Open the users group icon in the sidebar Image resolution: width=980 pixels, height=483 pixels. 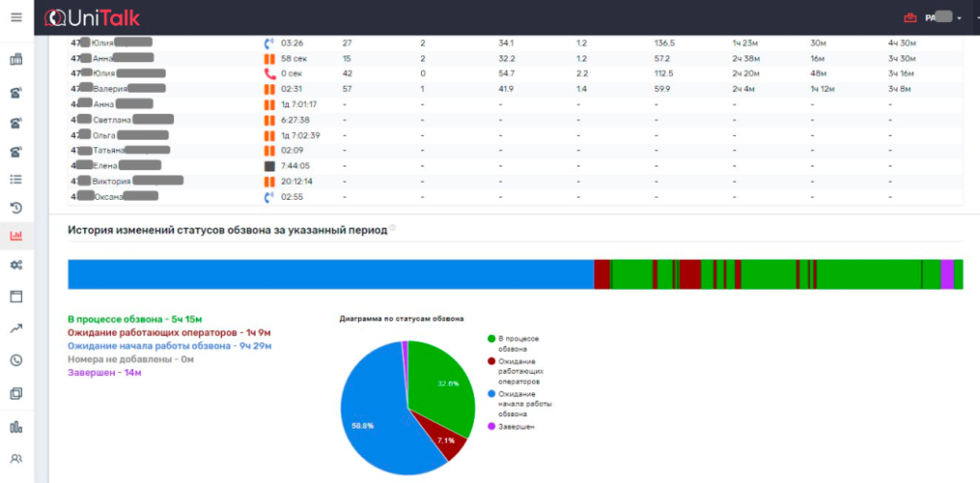(16, 459)
